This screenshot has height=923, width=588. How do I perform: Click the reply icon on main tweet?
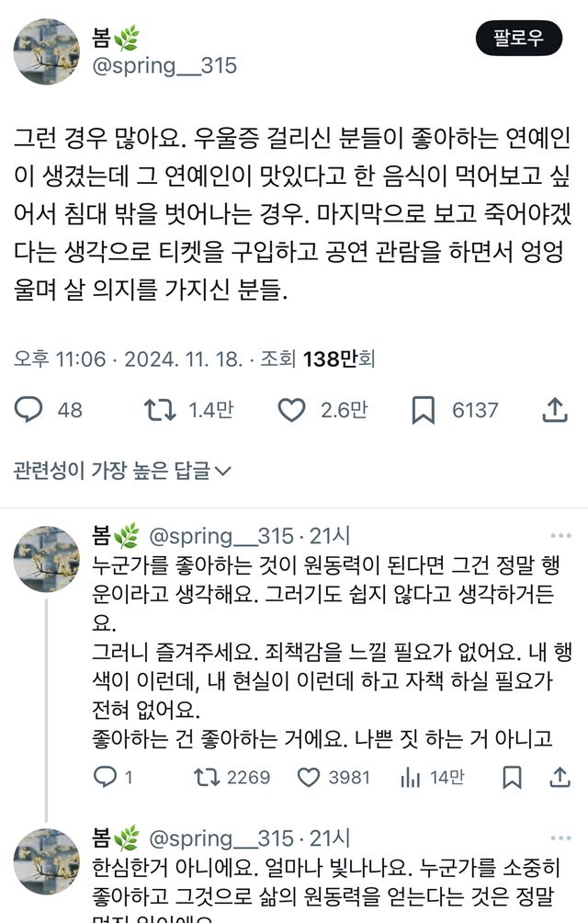click(28, 410)
